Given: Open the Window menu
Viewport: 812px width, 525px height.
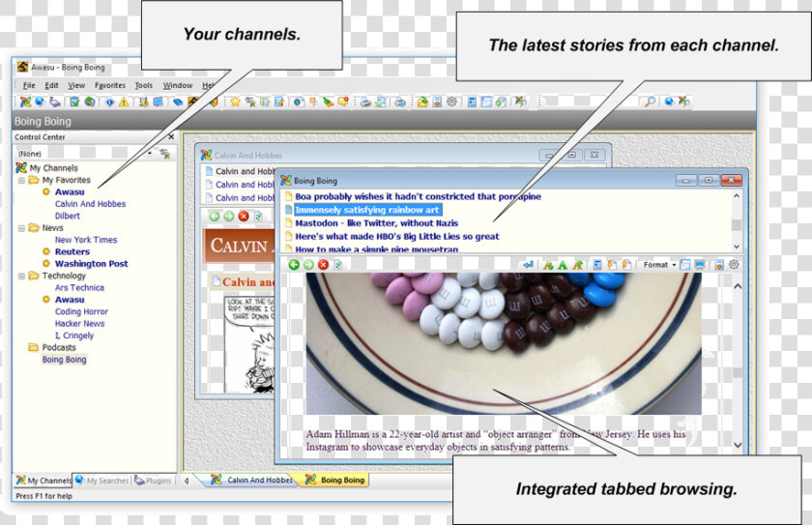Looking at the screenshot, I should [x=178, y=85].
